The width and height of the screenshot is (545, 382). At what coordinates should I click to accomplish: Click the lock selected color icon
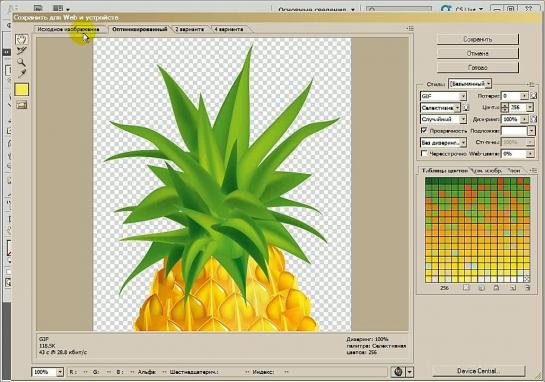coord(497,288)
